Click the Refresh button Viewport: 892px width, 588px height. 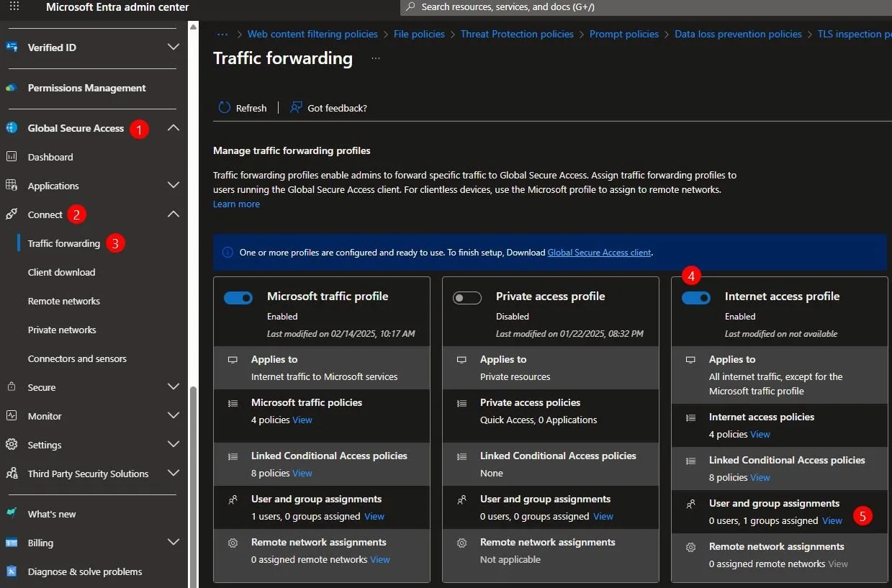click(243, 107)
